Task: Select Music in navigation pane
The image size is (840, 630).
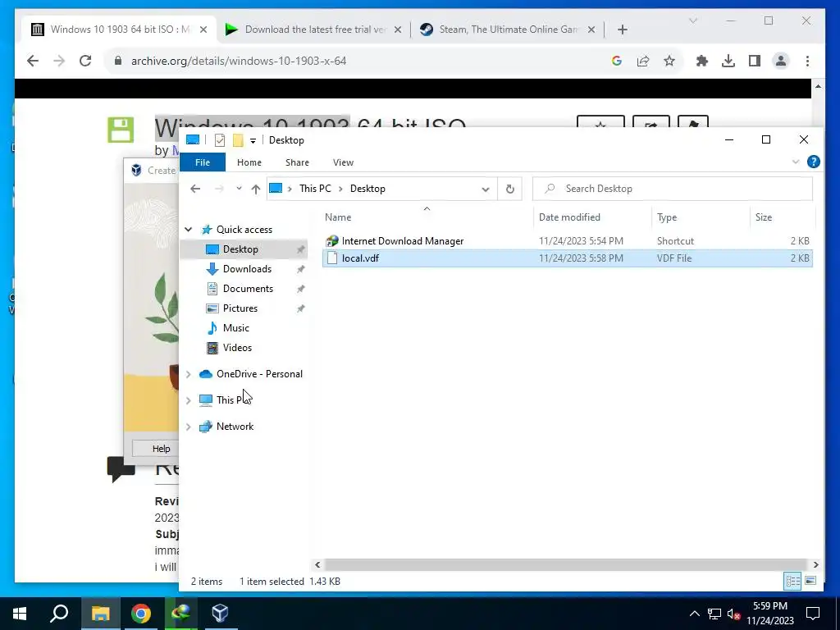Action: tap(235, 328)
